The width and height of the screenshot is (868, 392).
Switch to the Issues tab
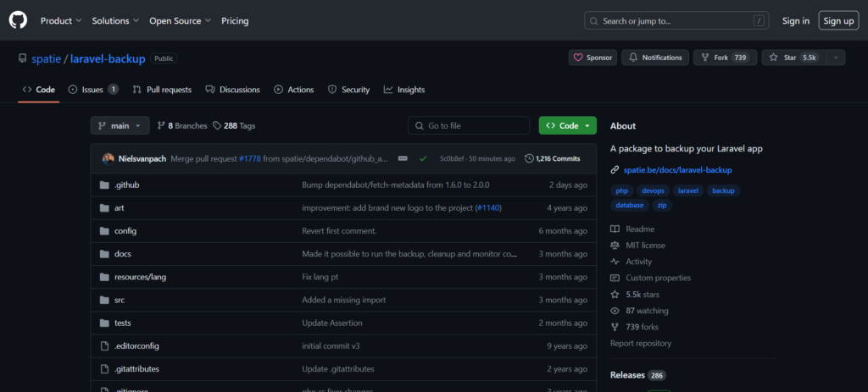point(92,90)
